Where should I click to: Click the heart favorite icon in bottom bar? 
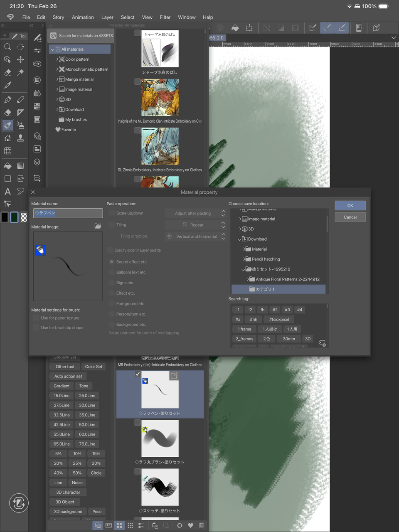click(190, 525)
